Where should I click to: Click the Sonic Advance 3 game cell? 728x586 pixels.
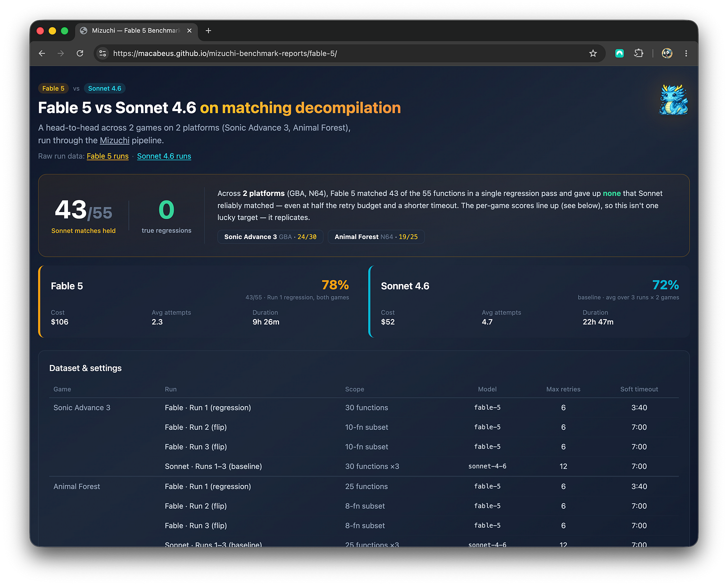coord(82,407)
